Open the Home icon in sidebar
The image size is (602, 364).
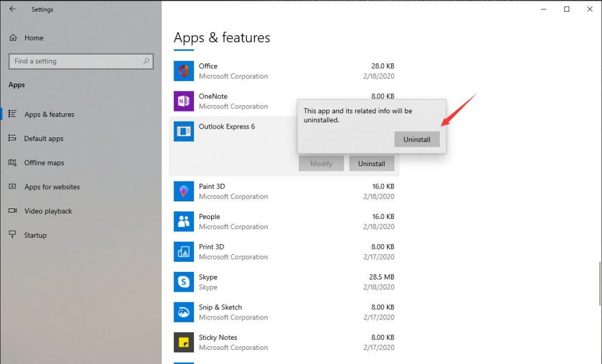13,38
